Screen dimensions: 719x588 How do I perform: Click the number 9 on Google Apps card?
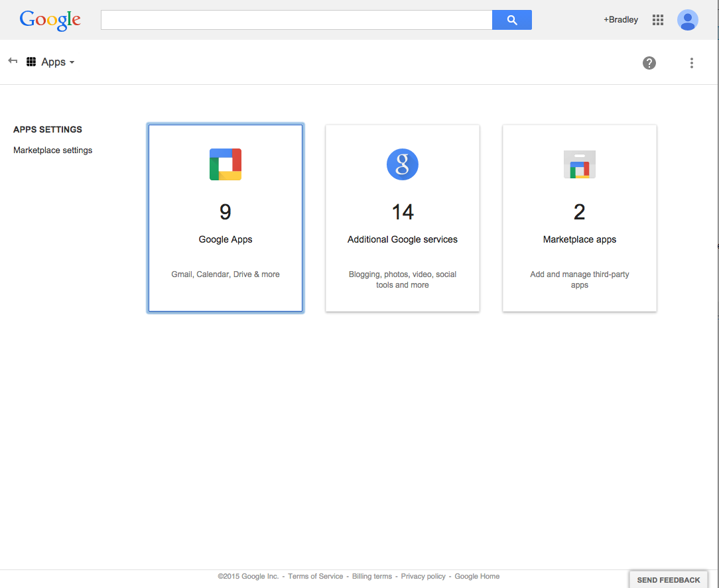click(225, 211)
